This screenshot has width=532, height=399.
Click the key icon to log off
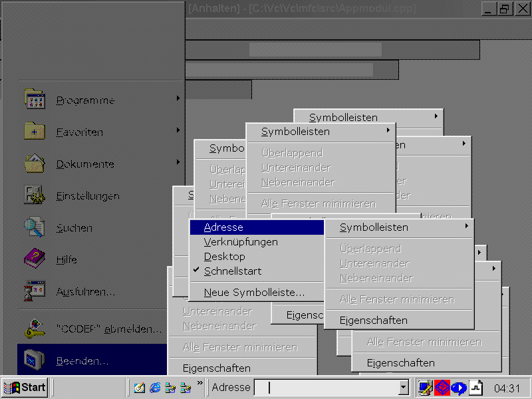(35, 328)
